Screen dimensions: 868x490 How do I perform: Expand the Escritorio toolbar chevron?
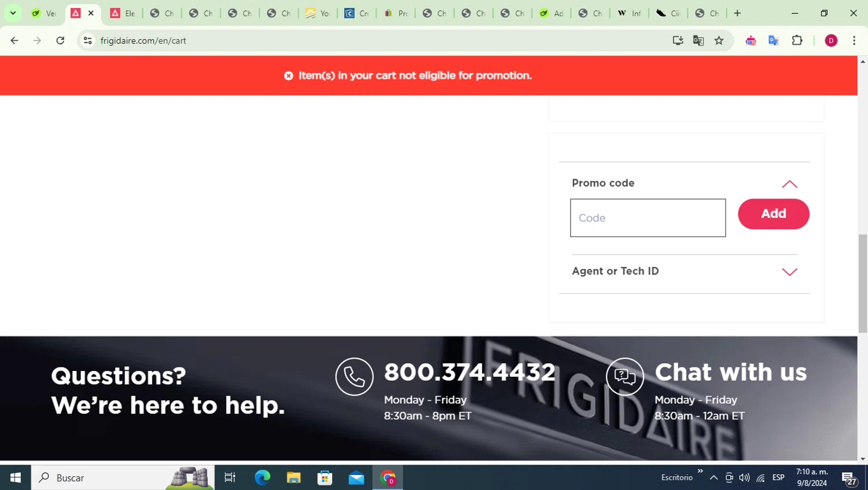700,471
